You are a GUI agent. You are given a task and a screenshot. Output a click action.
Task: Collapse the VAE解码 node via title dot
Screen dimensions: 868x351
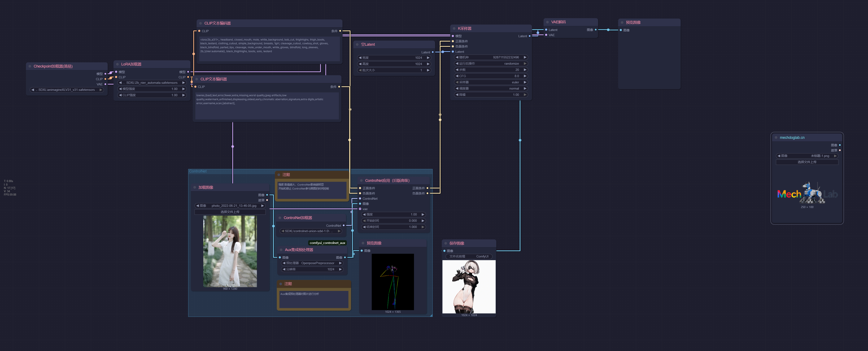click(547, 22)
